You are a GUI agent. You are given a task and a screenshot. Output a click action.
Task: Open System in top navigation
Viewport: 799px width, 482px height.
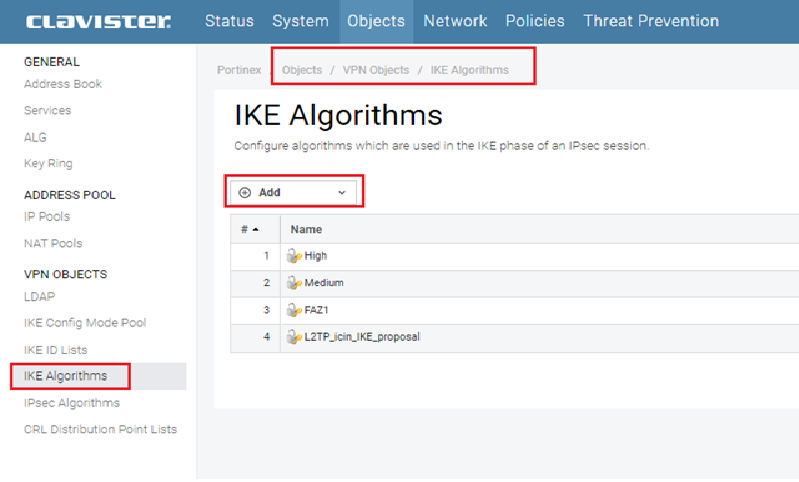click(300, 21)
